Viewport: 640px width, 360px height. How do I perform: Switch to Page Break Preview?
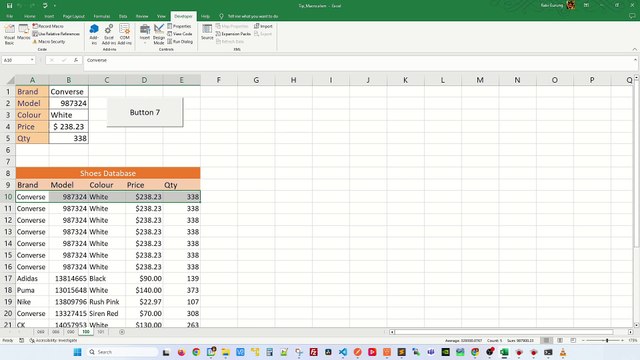click(x=573, y=340)
